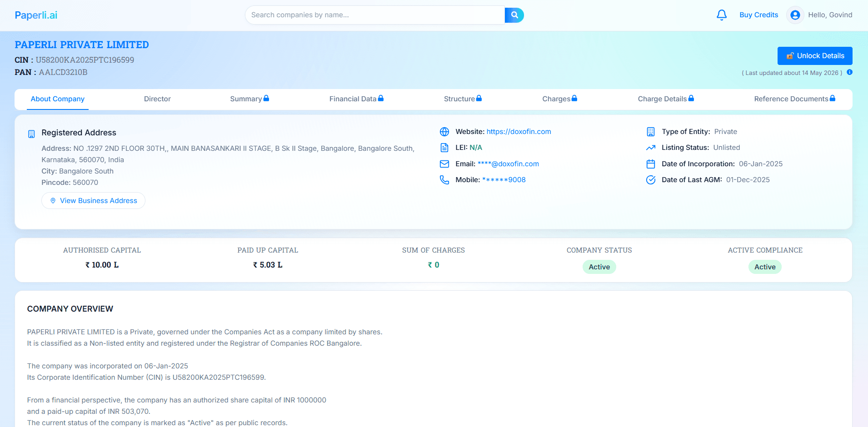The image size is (868, 427).
Task: Click the Registered Address building icon
Action: pos(31,134)
